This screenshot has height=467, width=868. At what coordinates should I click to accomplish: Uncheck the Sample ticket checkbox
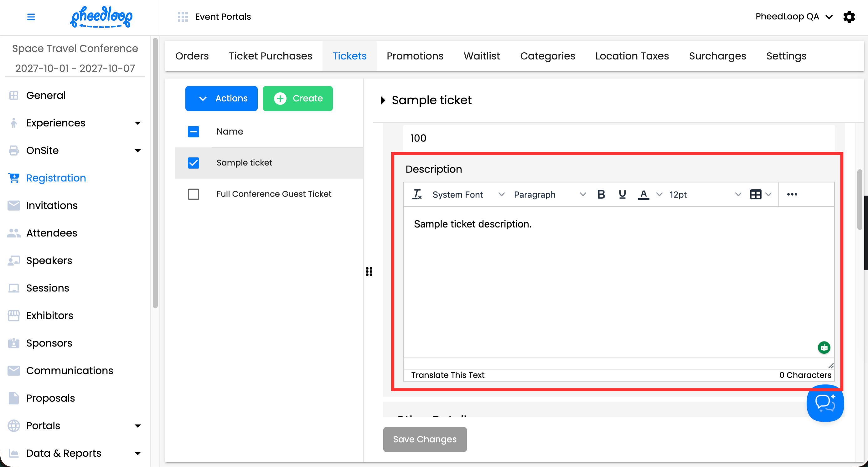point(194,163)
